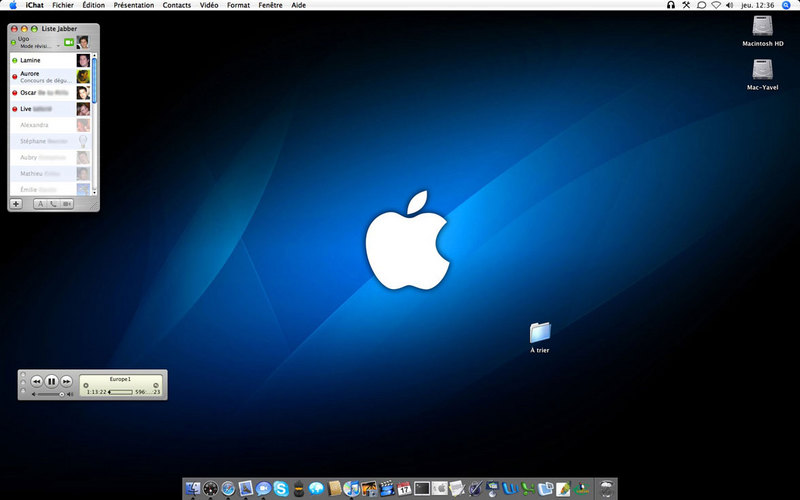Open the Trash in the Dock
This screenshot has height=500, width=800.
[x=606, y=488]
